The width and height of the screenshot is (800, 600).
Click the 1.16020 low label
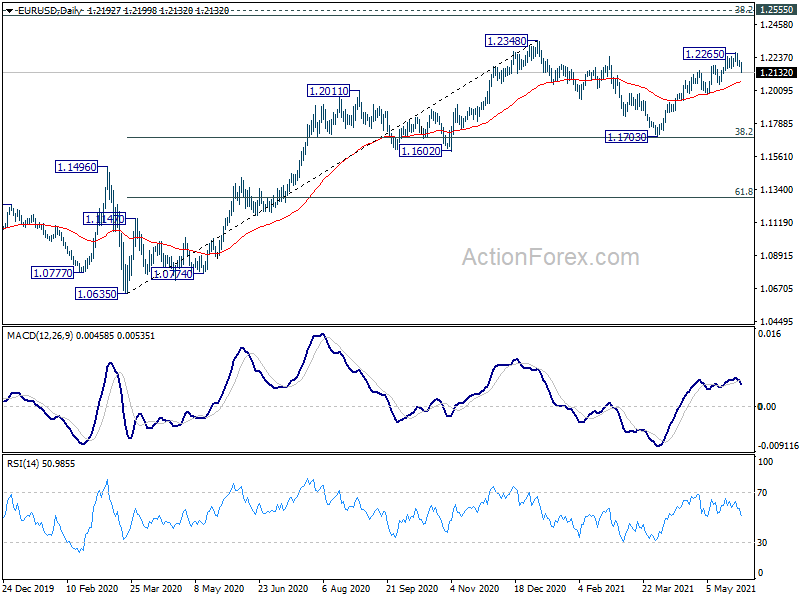[420, 151]
